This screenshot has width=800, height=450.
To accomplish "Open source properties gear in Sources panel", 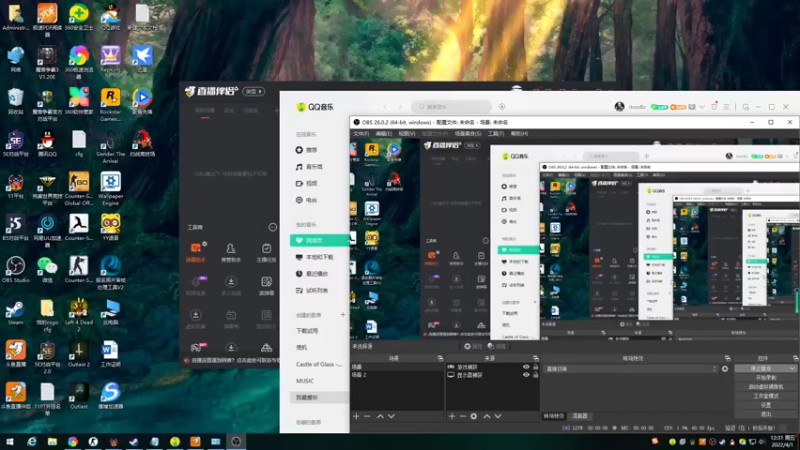I will (474, 416).
